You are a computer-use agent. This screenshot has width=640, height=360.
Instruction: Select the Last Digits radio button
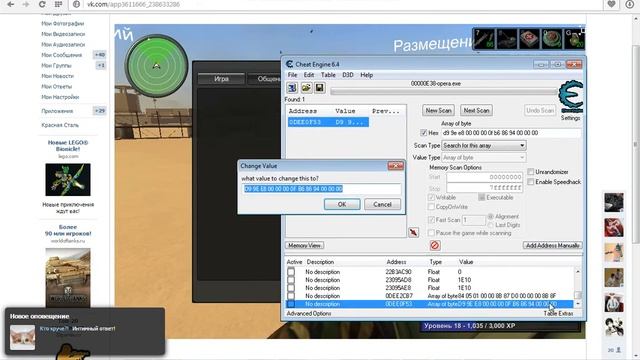[x=491, y=225]
